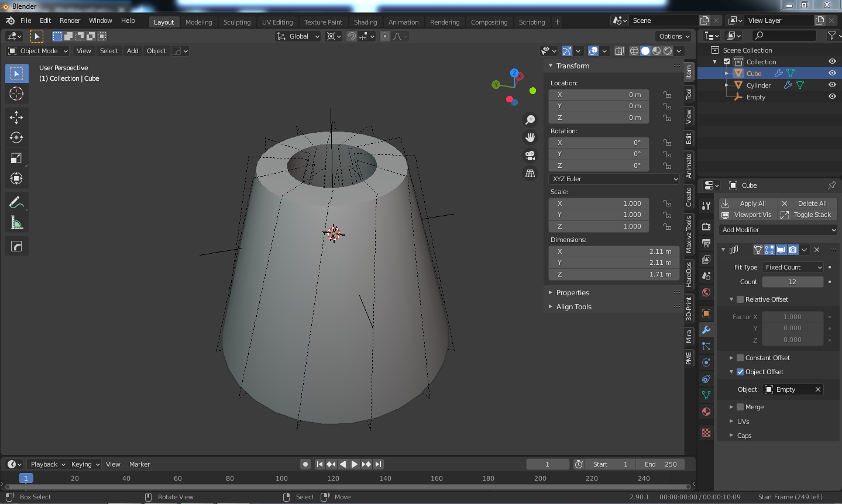Image resolution: width=842 pixels, height=504 pixels.
Task: Click the End frame 250 field
Action: [x=660, y=464]
